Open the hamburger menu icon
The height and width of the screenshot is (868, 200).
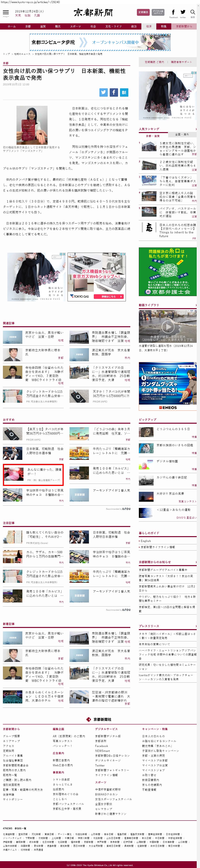coord(6,12)
